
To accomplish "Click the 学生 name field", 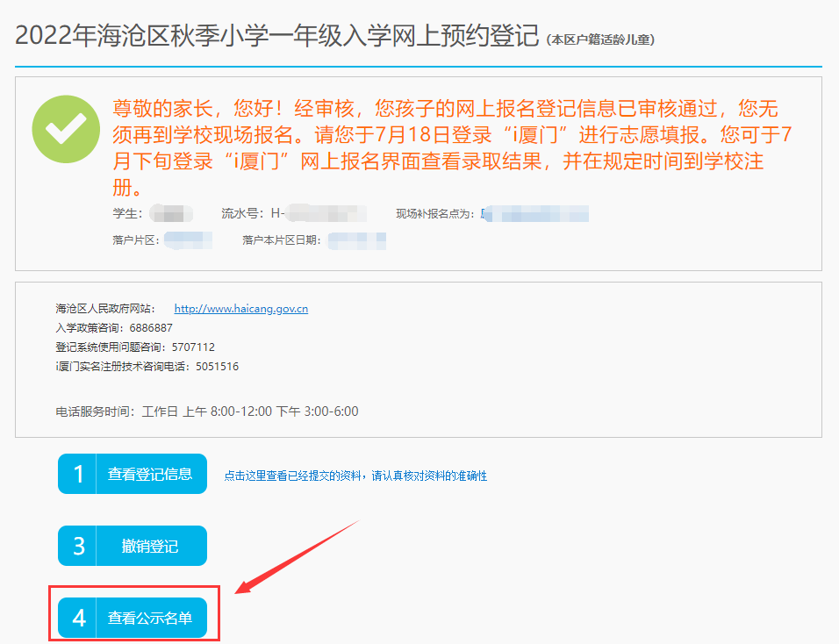I will (x=170, y=213).
